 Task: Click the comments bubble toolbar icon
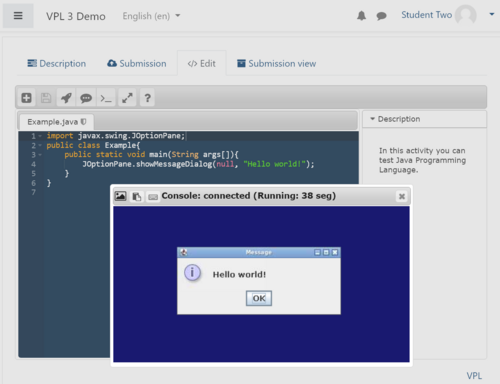(86, 98)
